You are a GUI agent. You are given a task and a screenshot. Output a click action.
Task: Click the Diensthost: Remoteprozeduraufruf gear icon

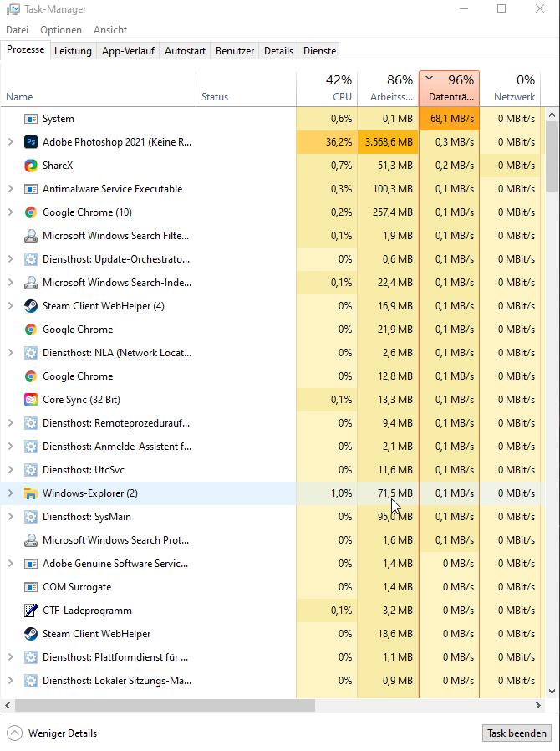pos(31,423)
